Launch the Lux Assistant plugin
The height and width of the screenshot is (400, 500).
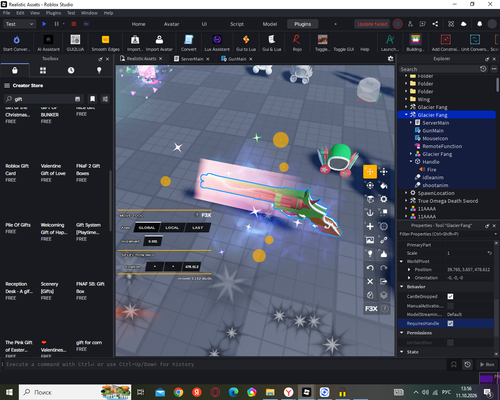(217, 43)
